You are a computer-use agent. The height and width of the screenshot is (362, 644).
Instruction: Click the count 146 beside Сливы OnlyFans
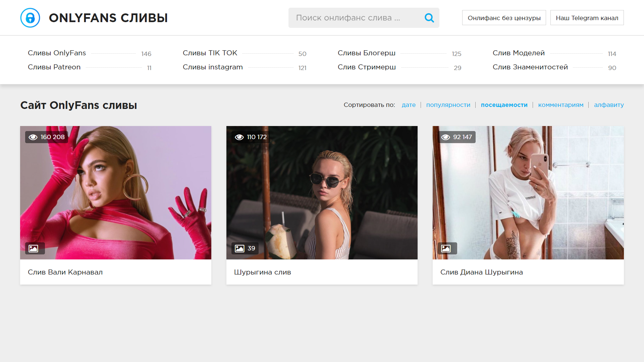(x=146, y=54)
